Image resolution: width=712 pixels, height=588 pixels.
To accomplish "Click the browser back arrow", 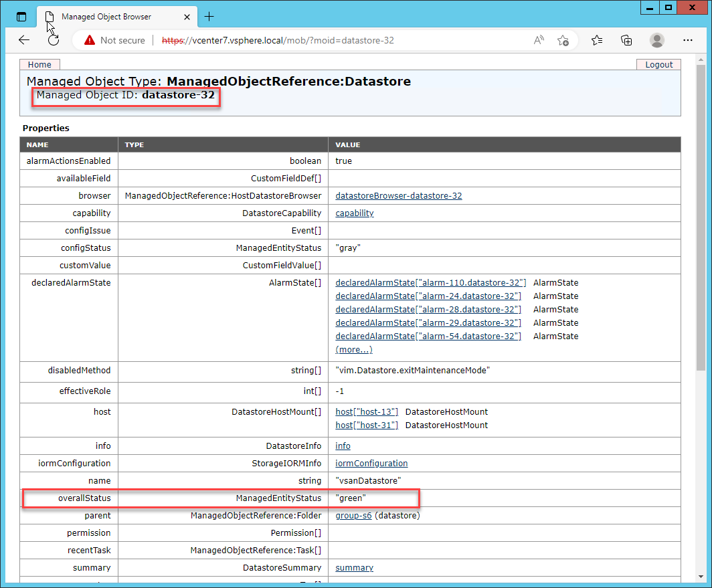I will point(24,40).
